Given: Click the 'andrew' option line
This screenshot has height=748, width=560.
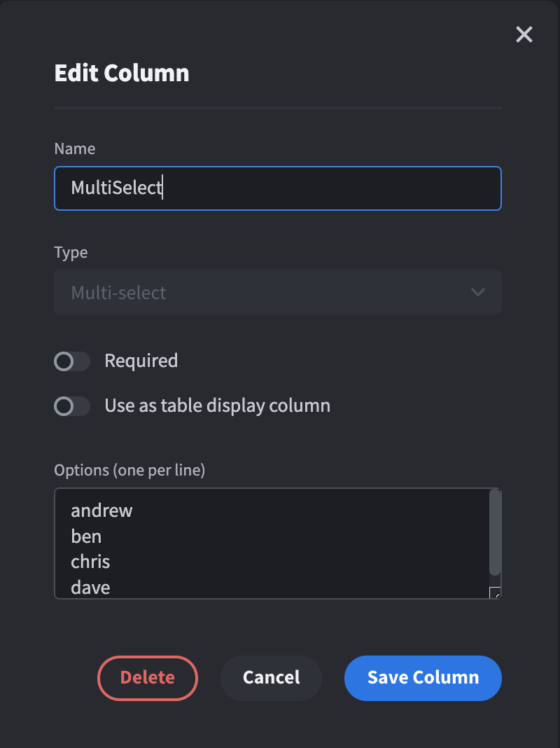Looking at the screenshot, I should (101, 511).
